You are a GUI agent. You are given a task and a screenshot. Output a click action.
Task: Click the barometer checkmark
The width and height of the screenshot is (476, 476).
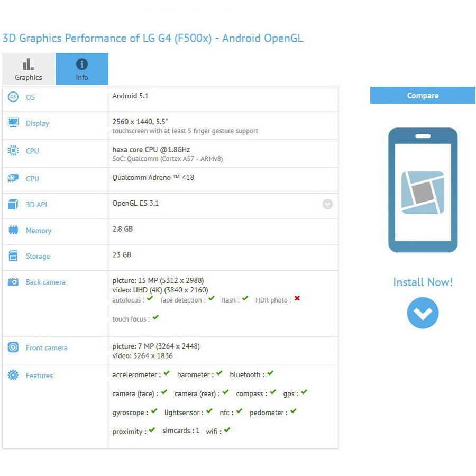click(x=219, y=373)
